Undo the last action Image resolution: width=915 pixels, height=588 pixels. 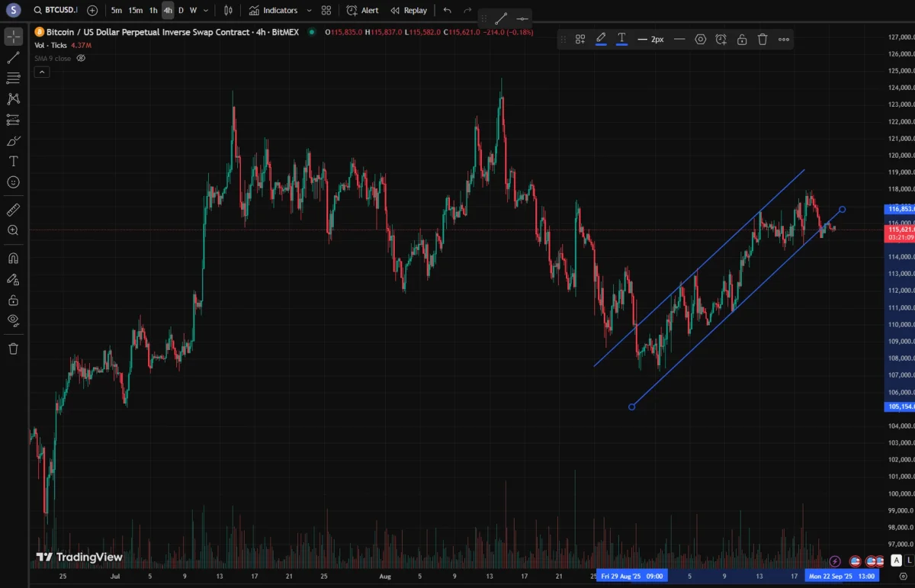447,10
